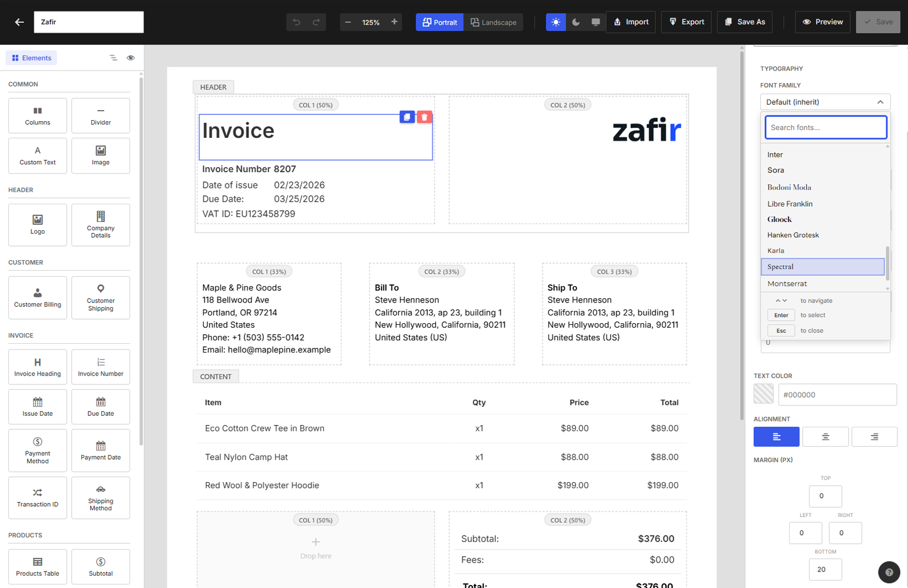Delete the selected Invoice heading block
Viewport: 908px width, 588px height.
coord(424,117)
